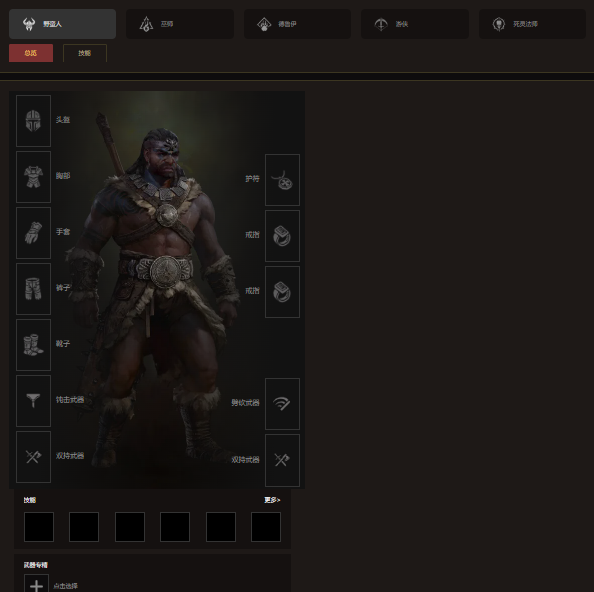This screenshot has height=592, width=594.
Task: Select the last empty skill slot
Action: [x=266, y=527]
